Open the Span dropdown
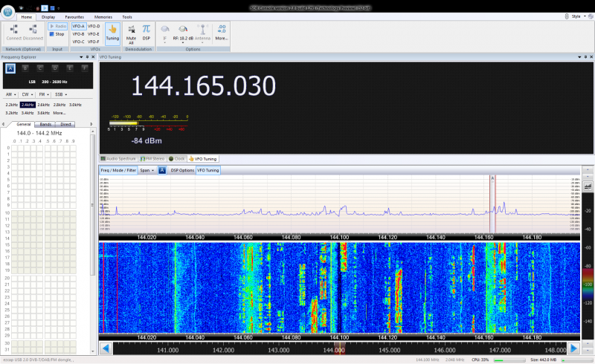The image size is (595, 364). 147,170
